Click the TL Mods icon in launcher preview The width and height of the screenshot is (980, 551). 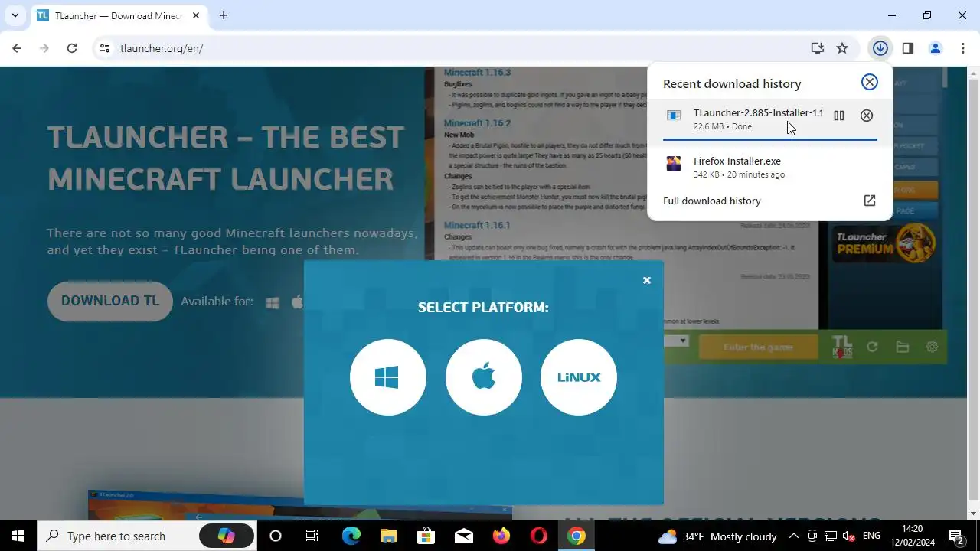842,347
